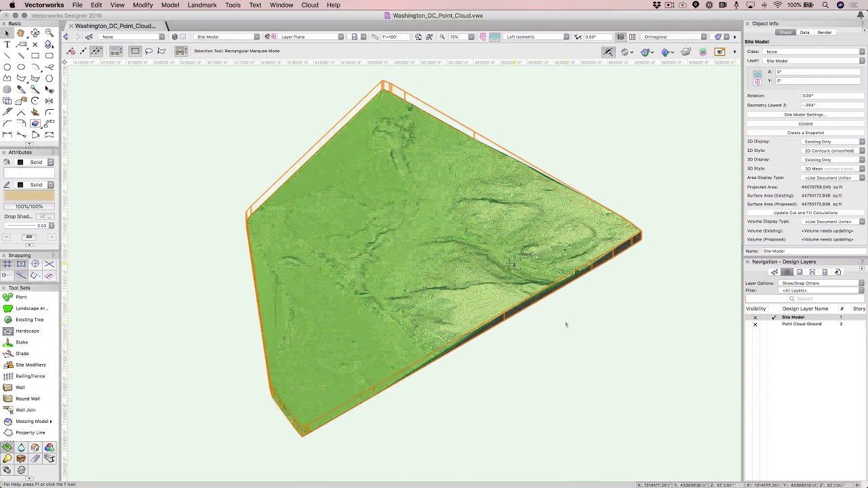Open the Classes tab icon in Navigation
This screenshot has height=488, width=868.
point(774,272)
